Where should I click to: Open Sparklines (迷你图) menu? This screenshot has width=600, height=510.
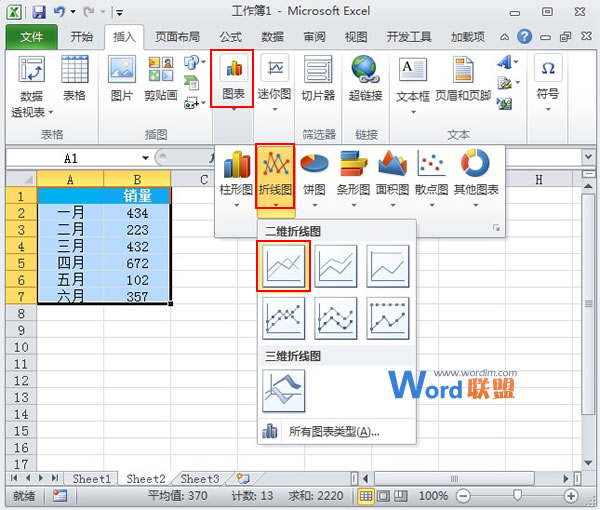pos(274,82)
